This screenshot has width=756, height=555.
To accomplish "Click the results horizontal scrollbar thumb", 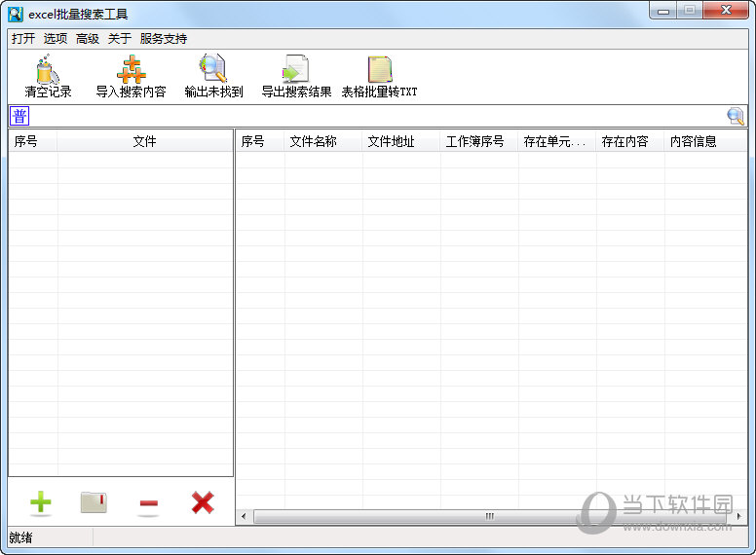I will click(490, 516).
